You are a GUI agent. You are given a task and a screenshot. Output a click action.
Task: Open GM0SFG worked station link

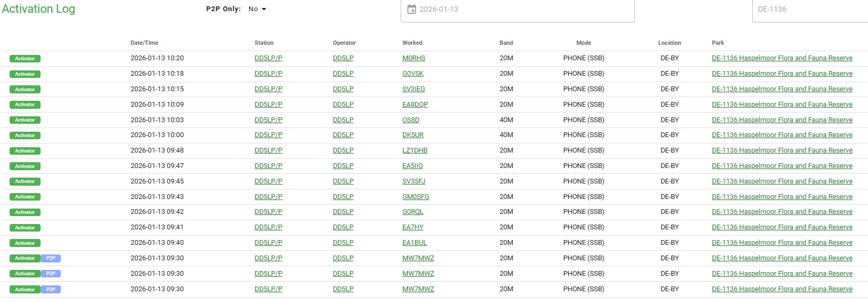(x=416, y=197)
